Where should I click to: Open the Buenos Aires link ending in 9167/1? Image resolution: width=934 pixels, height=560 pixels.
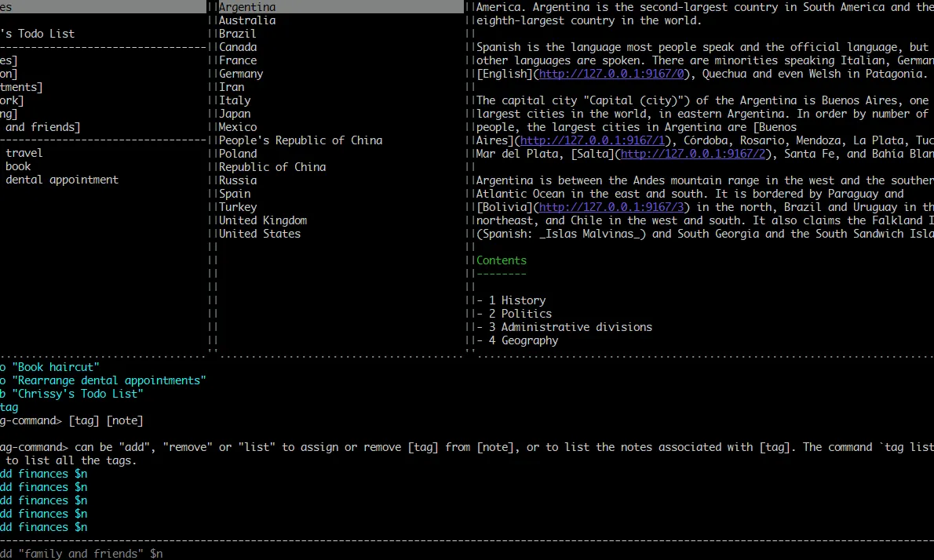pyautogui.click(x=592, y=140)
